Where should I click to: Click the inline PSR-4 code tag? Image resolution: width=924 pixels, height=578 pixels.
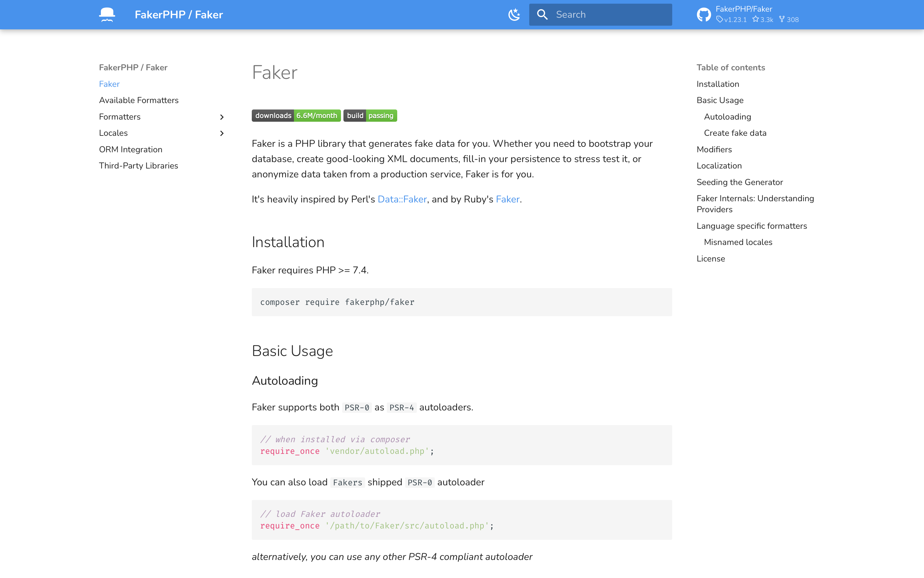coord(401,407)
